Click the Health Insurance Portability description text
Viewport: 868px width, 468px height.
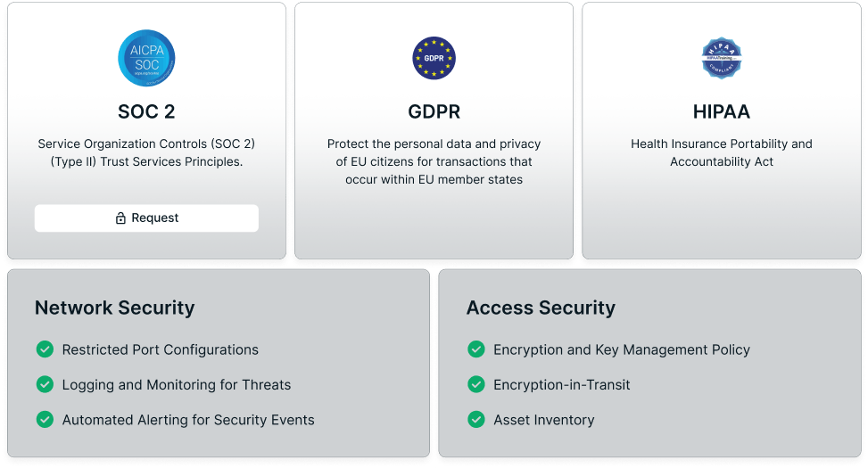(722, 152)
